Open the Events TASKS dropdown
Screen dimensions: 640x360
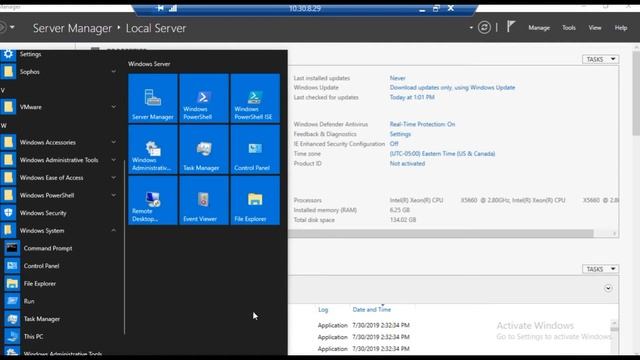[x=600, y=269]
